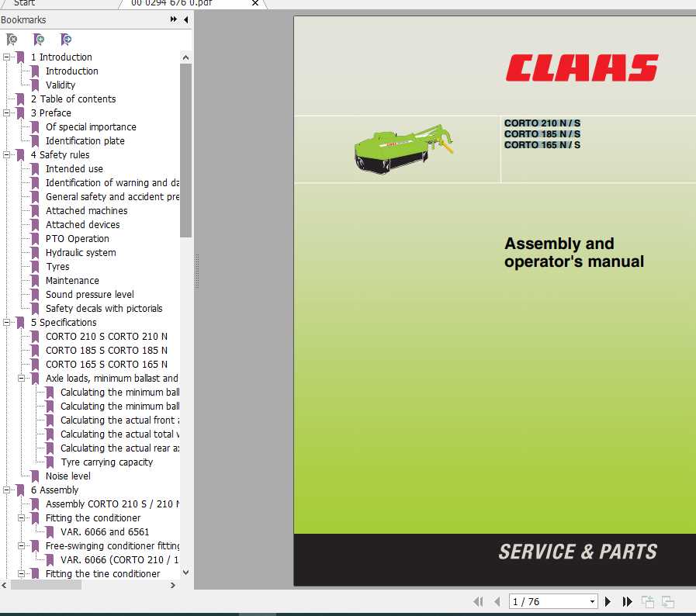696x616 pixels.
Task: Select the delete bookmark icon
Action: pyautogui.click(x=12, y=39)
